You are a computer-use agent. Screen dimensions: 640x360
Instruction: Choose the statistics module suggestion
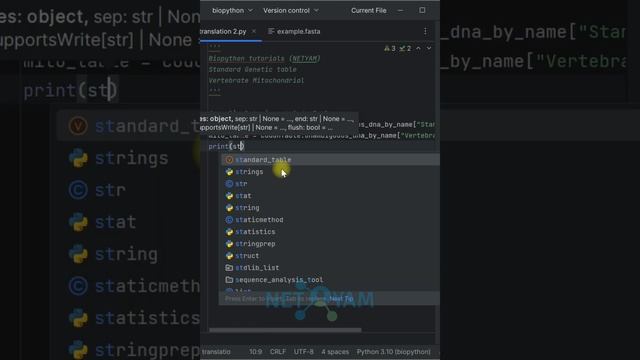click(330, 232)
